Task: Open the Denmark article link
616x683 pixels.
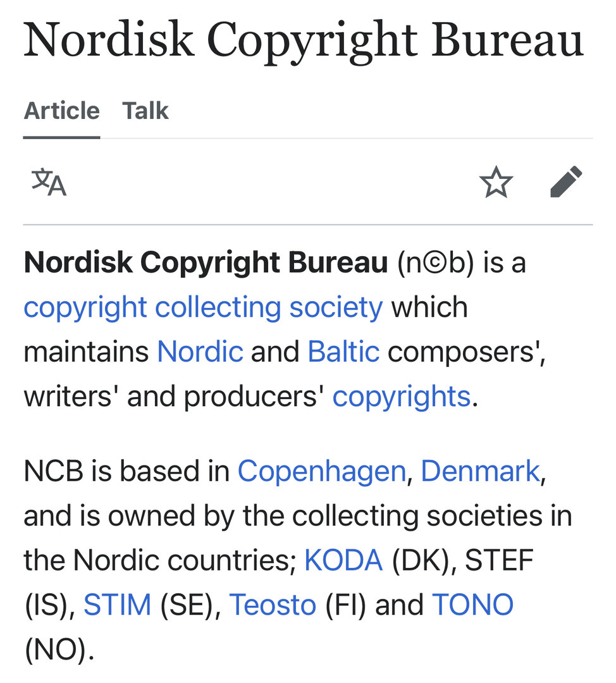Action: pos(480,471)
